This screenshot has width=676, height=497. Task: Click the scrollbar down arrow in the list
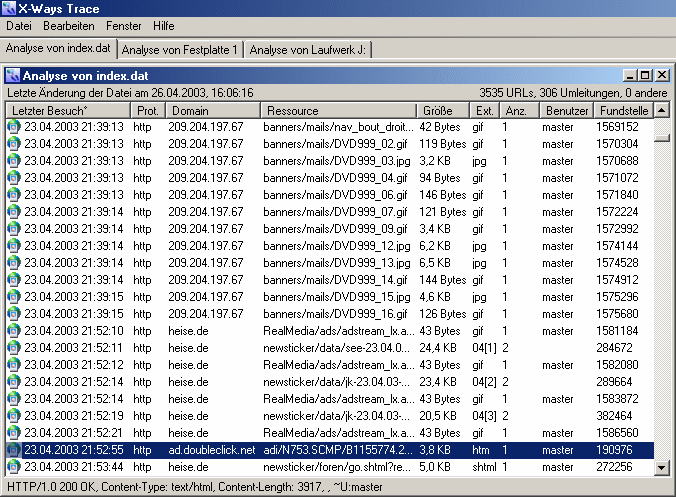[662, 467]
